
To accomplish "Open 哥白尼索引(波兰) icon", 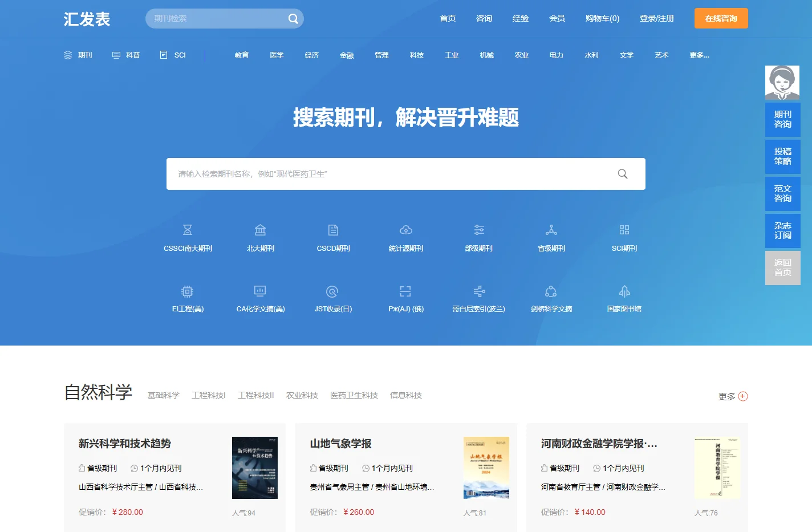I will pyautogui.click(x=479, y=291).
